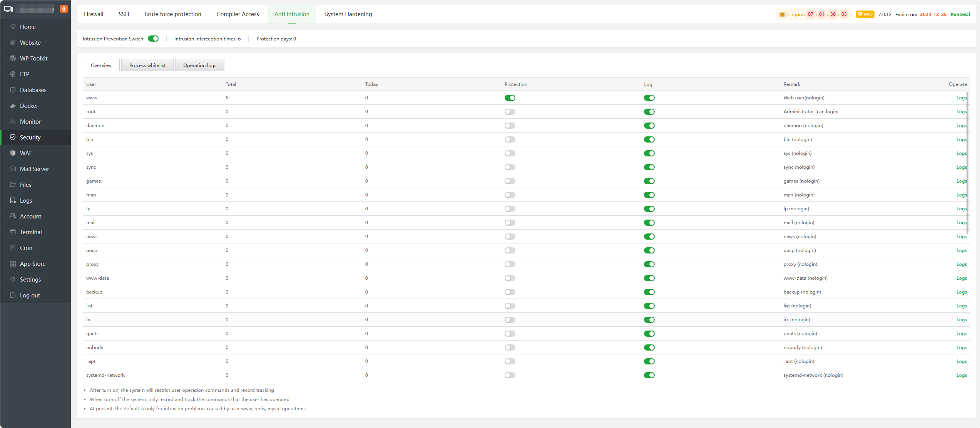
Task: Click the user table vertical scrollbar
Action: point(967,163)
